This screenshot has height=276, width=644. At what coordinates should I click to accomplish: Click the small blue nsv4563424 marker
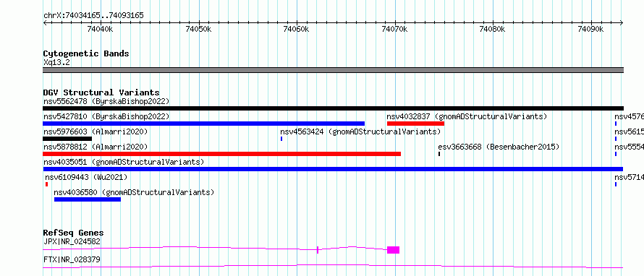coord(281,139)
